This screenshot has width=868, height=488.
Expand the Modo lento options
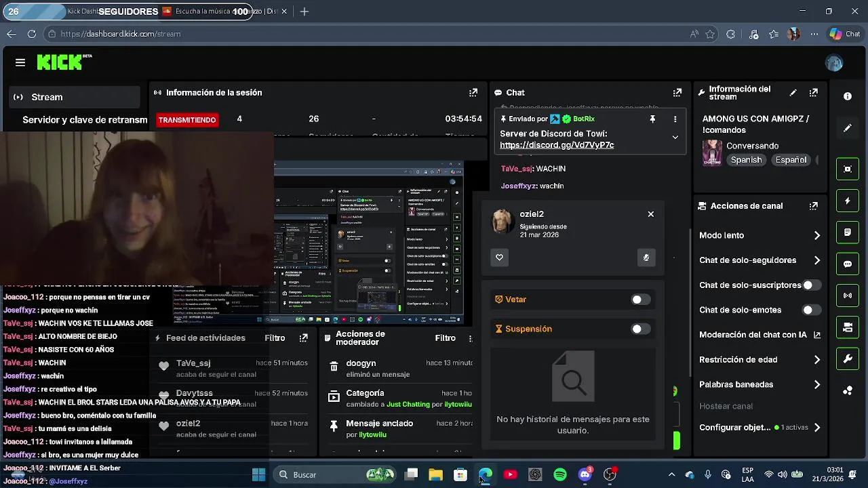[x=817, y=236]
